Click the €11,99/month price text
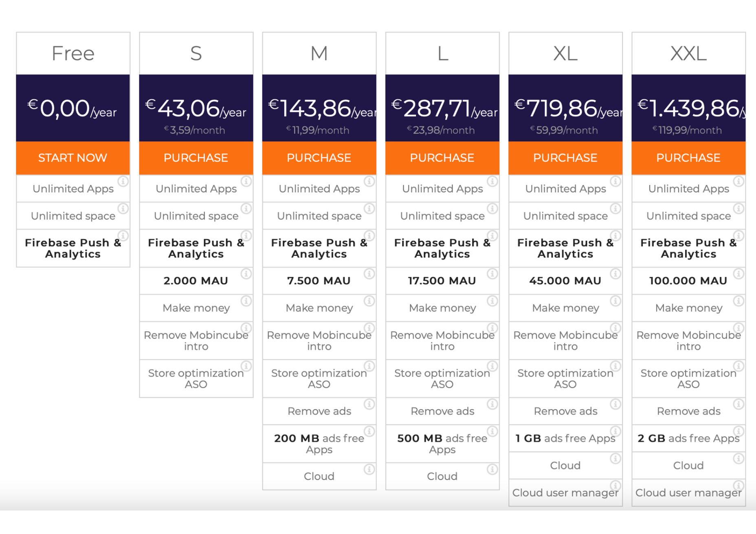756x534 pixels. click(318, 130)
